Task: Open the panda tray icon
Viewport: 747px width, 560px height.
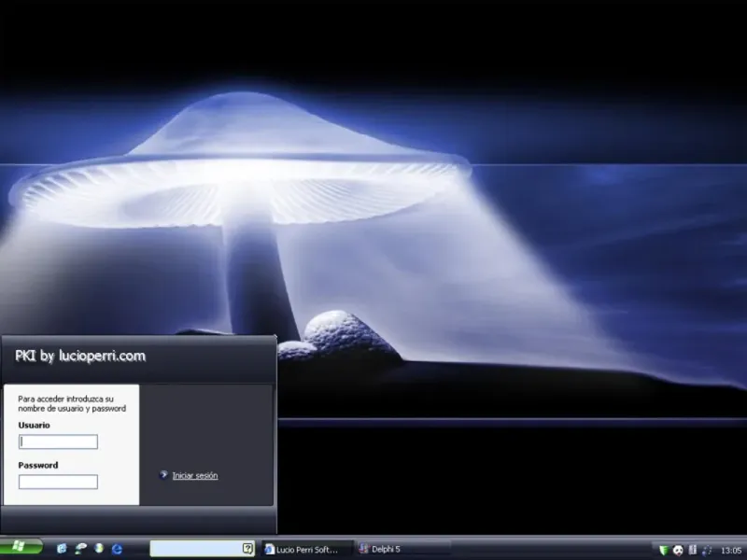Action: pyautogui.click(x=678, y=550)
